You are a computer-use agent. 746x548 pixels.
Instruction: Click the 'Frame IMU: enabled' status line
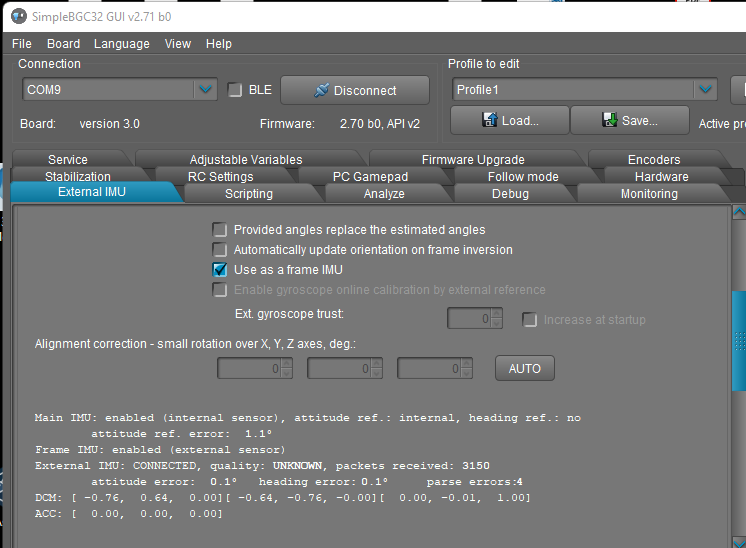[x=160, y=450]
